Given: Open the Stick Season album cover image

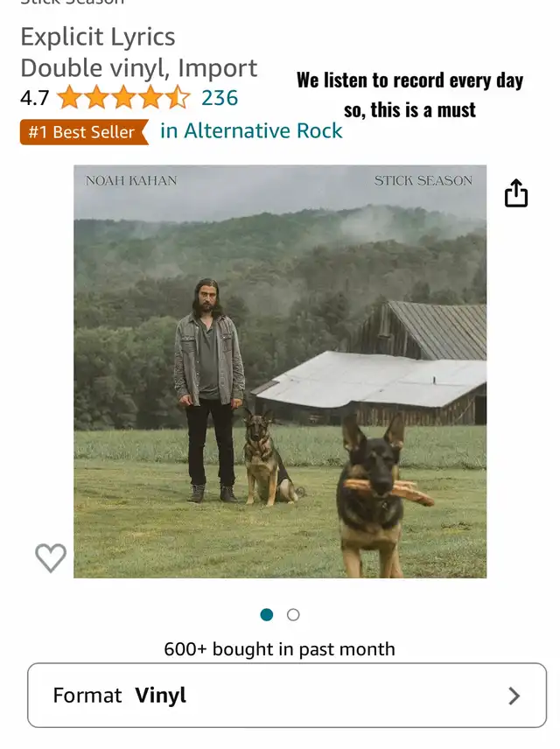Looking at the screenshot, I should (x=280, y=372).
